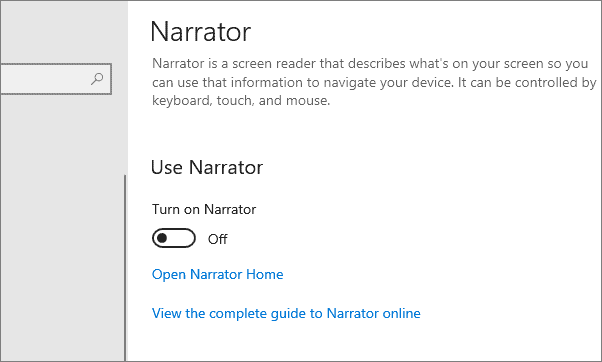Click the large "Narrator" page title
The width and height of the screenshot is (602, 362).
tap(201, 31)
